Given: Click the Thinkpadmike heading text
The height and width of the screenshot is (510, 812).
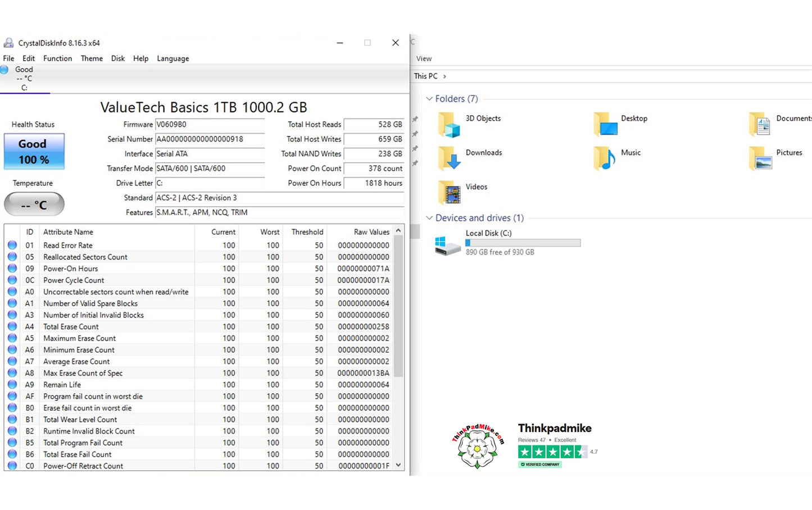Looking at the screenshot, I should coord(555,428).
